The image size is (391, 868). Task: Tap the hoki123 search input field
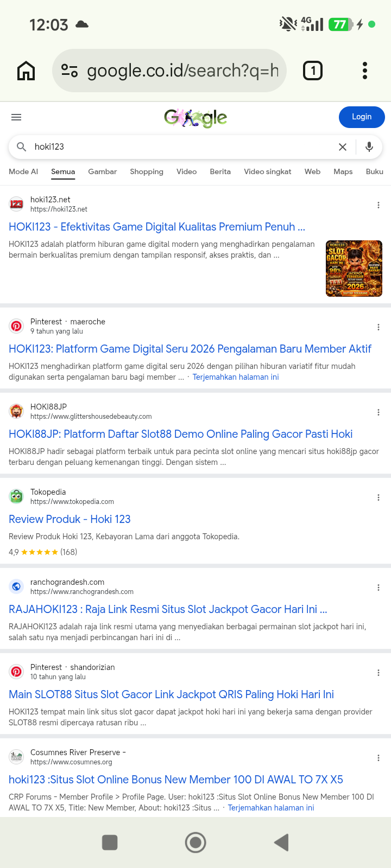click(179, 147)
